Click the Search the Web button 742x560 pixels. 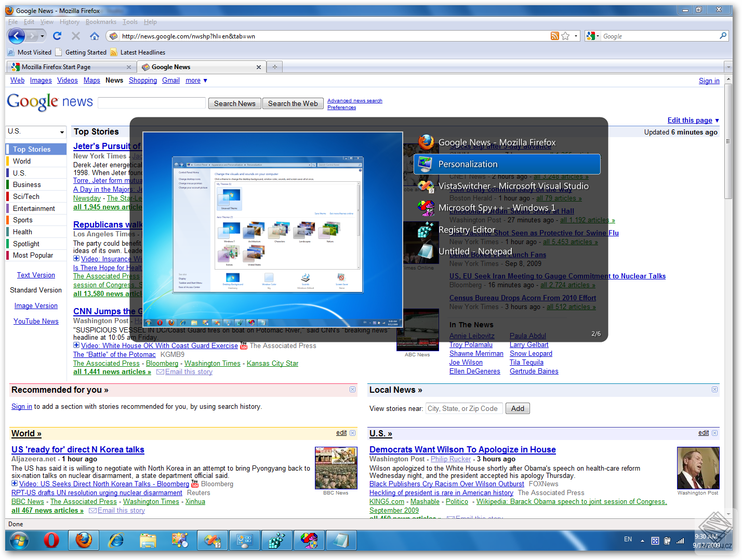293,103
